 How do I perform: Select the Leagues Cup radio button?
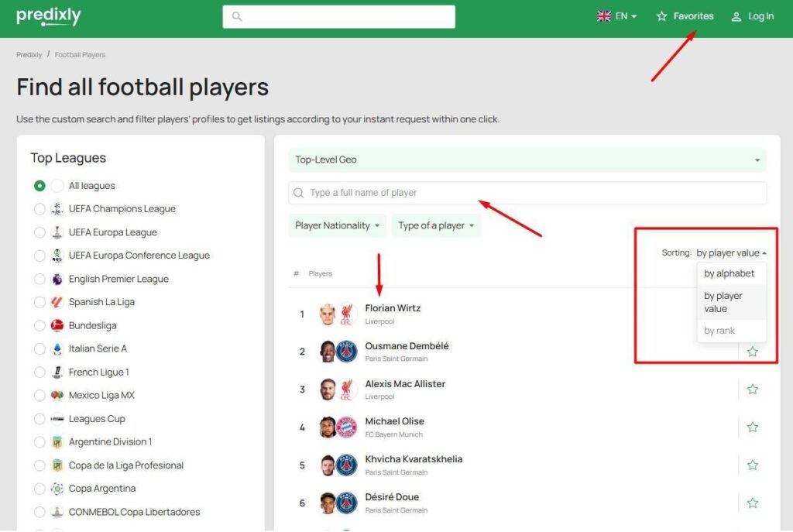(39, 419)
